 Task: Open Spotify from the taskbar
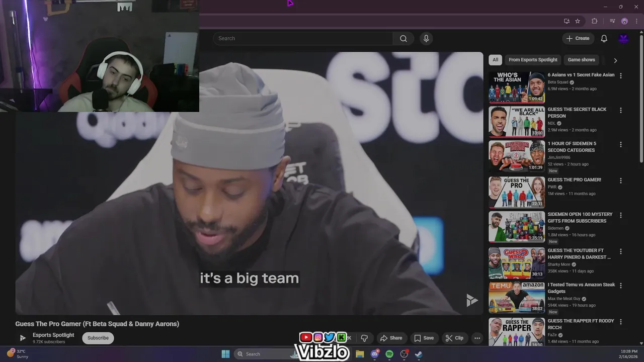coord(389,354)
